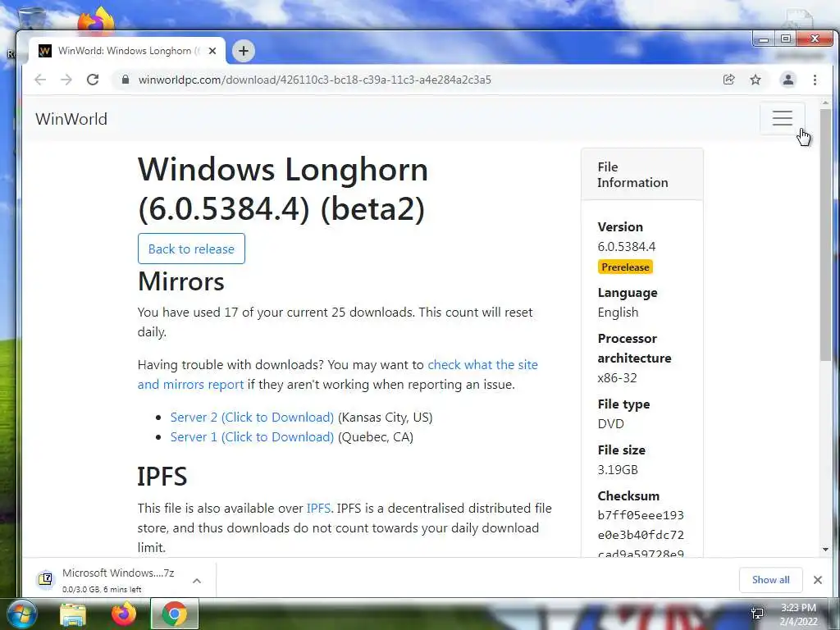Click the Mirrors heading
Viewport: 840px width, 630px height.
(x=181, y=281)
